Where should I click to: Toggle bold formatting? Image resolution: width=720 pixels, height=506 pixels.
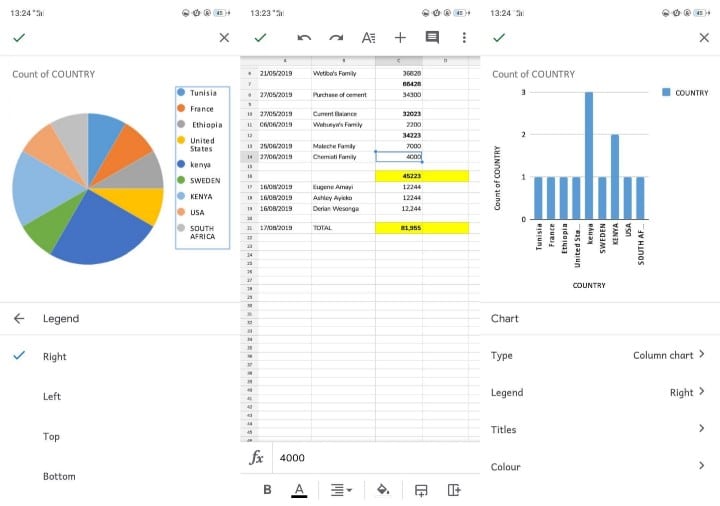coord(267,489)
